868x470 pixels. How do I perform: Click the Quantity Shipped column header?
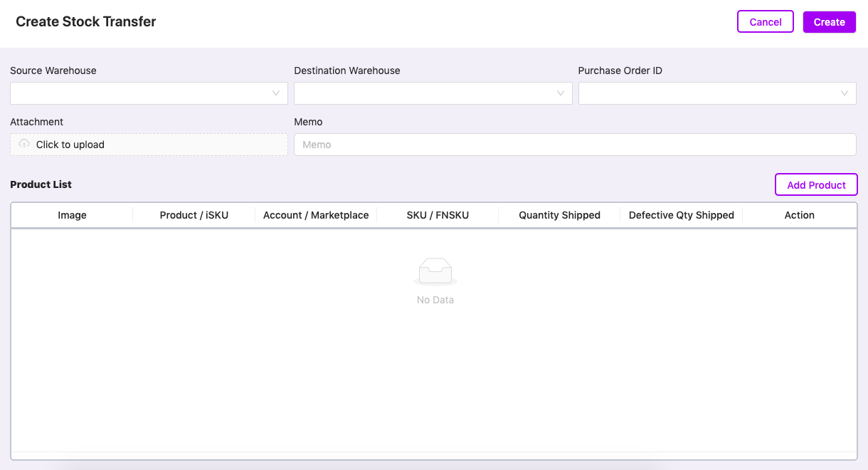pyautogui.click(x=560, y=215)
